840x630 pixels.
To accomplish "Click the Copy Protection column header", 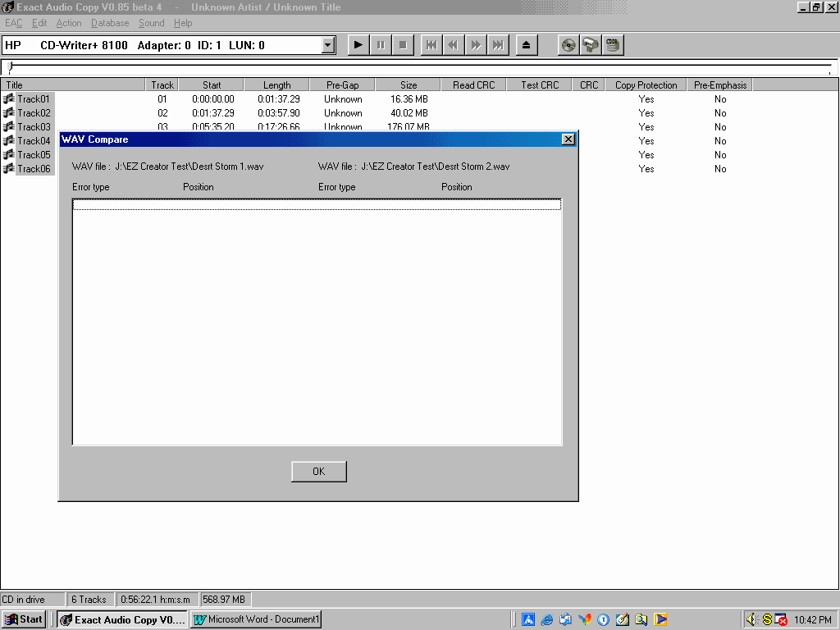I will pyautogui.click(x=646, y=84).
